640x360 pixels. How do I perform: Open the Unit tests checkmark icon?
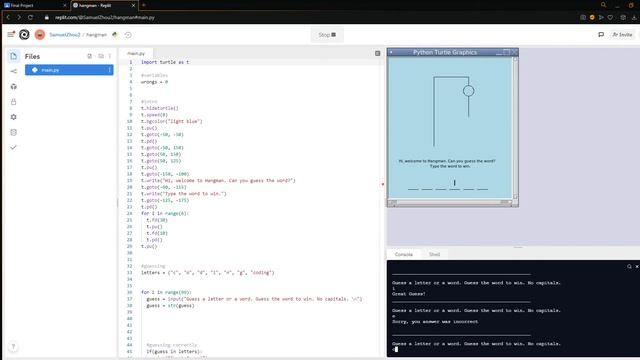(13, 147)
